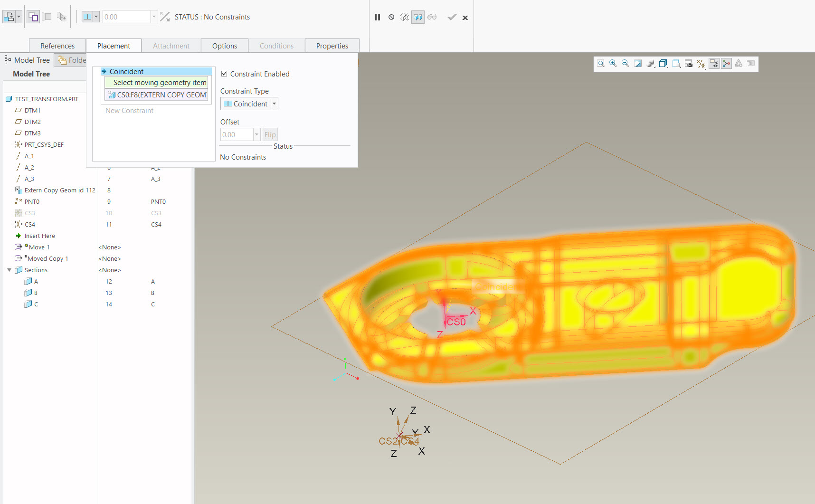Viewport: 815px width, 504px height.
Task: Accept the feature with the checkmark
Action: coord(452,17)
